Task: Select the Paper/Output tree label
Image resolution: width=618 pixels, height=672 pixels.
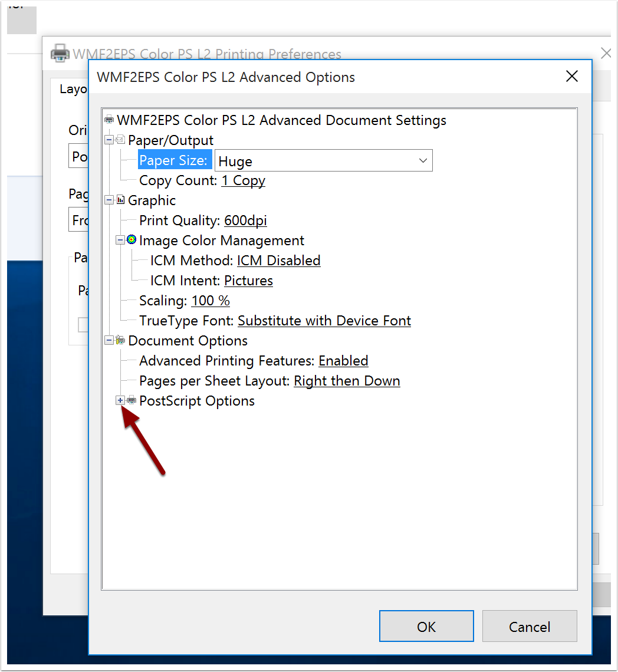Action: pyautogui.click(x=170, y=140)
